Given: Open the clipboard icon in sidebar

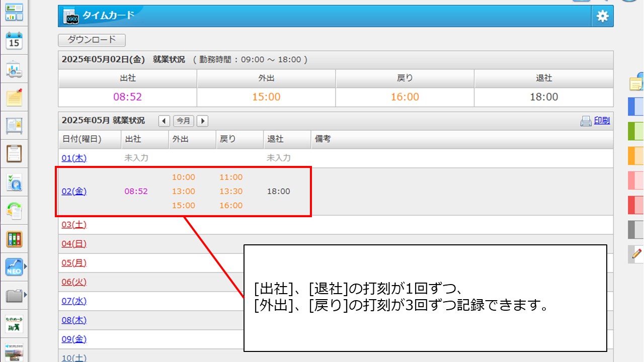Looking at the screenshot, I should point(14,153).
